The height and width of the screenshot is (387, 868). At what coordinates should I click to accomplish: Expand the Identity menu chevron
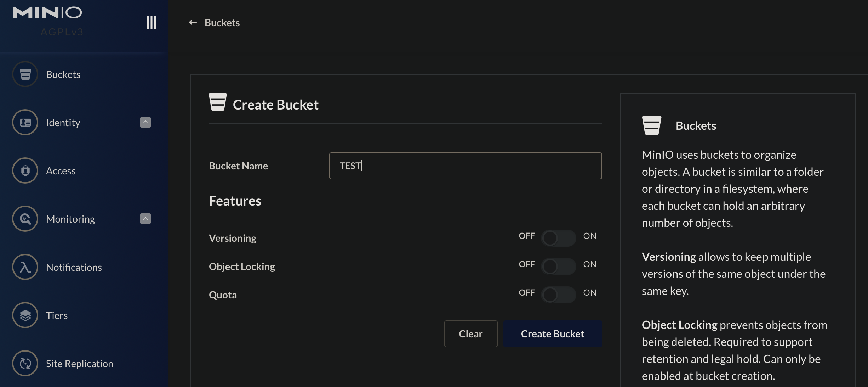[x=145, y=122]
